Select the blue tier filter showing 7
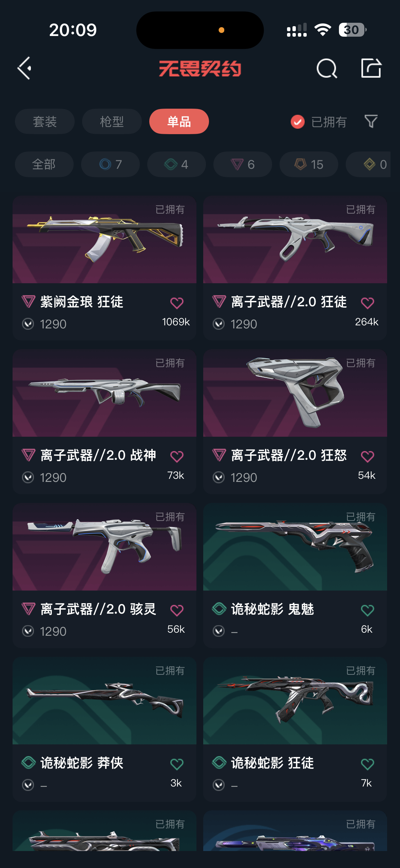400x868 pixels. coord(110,164)
